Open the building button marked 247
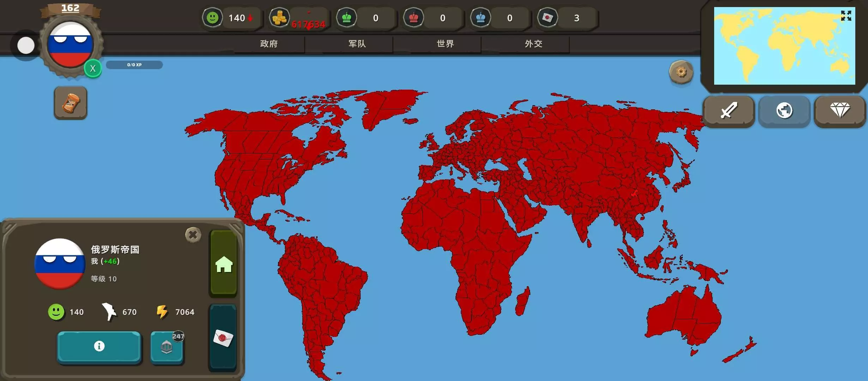Viewport: 868px width, 381px height. click(x=167, y=347)
